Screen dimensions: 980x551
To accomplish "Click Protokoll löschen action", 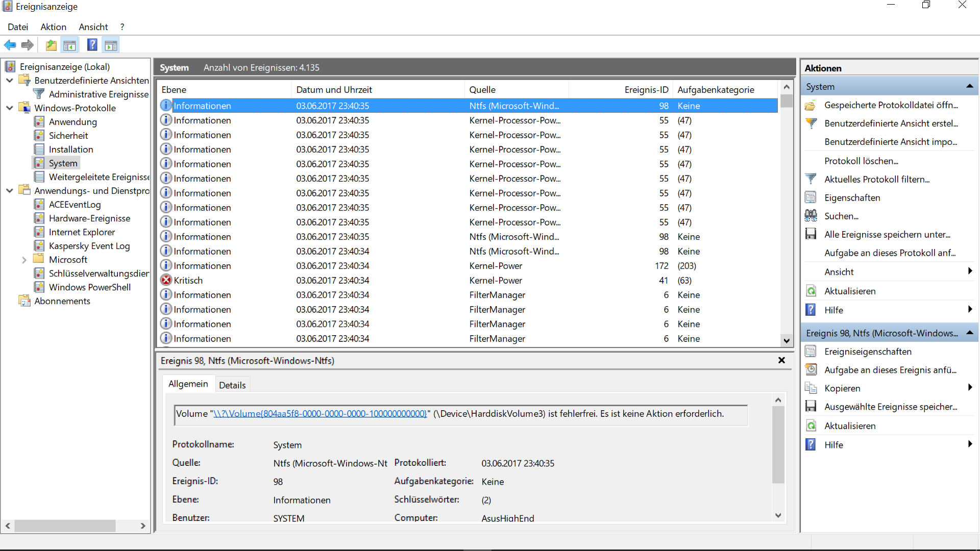I will pos(861,161).
